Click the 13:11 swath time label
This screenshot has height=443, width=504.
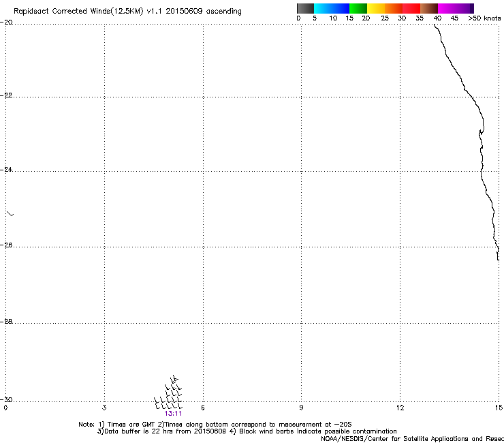pos(173,414)
